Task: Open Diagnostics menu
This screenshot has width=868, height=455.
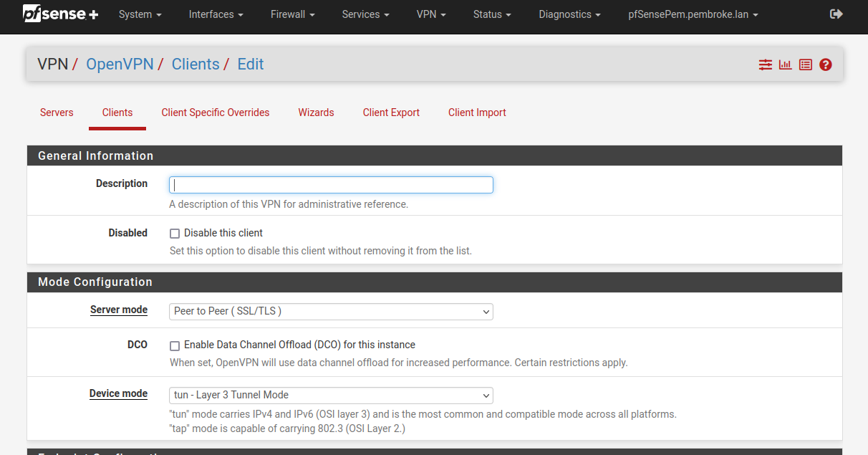Action: coord(569,14)
